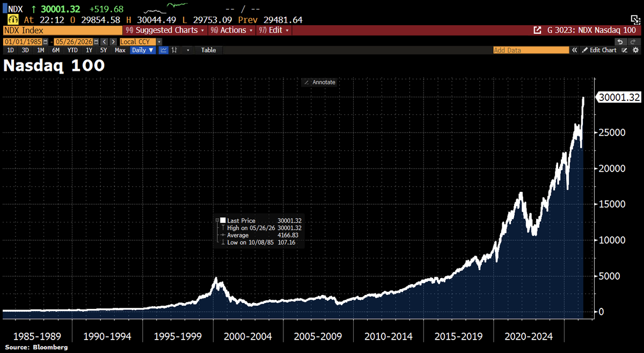Select the line chart type icon

(x=164, y=50)
